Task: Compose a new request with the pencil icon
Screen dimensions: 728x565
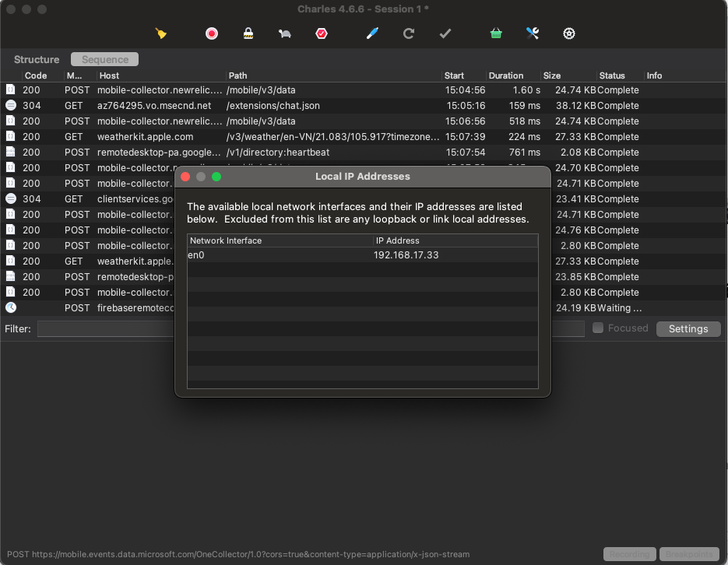Action: point(371,33)
